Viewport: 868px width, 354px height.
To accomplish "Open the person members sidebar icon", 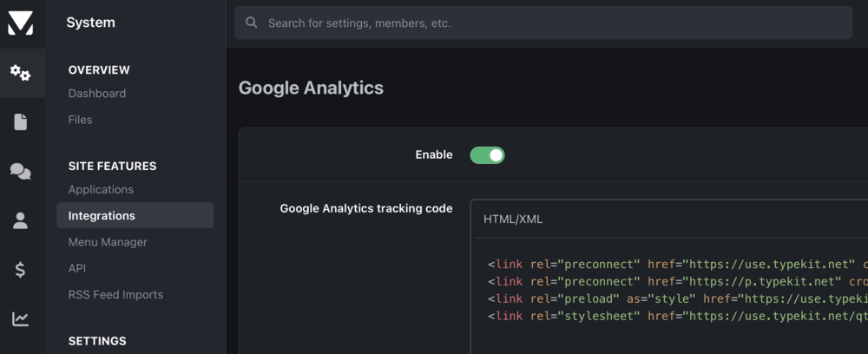I will point(21,220).
